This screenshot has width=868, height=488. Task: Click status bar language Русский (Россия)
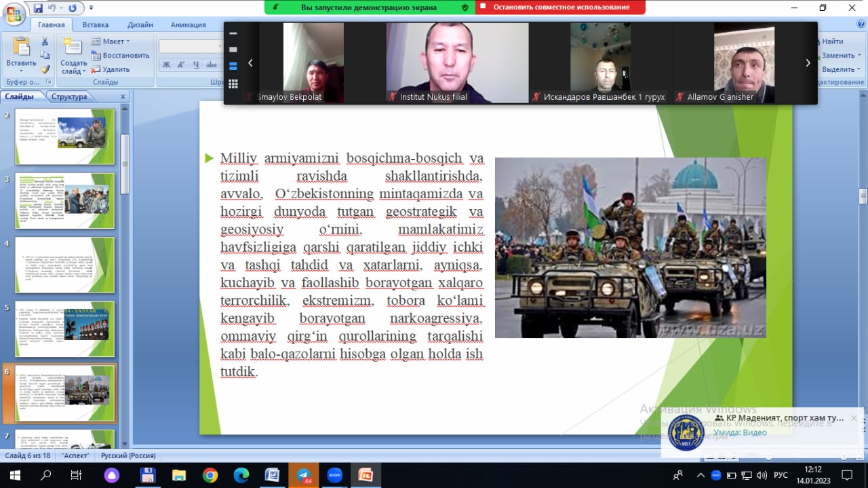tap(128, 455)
